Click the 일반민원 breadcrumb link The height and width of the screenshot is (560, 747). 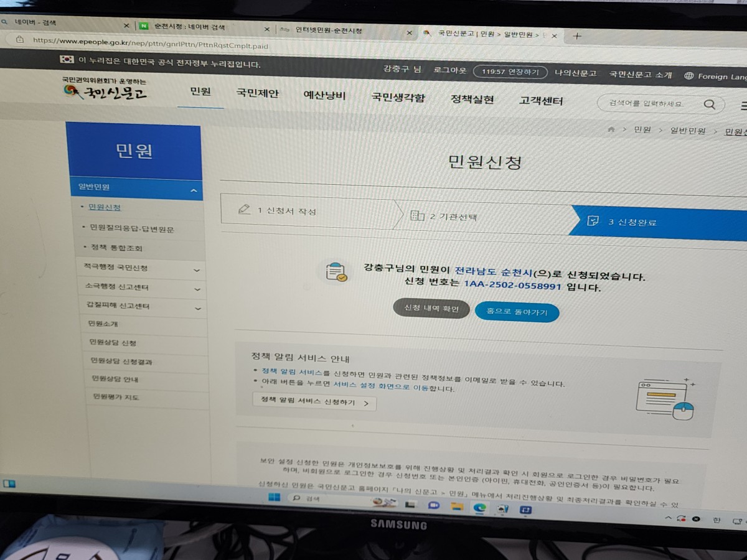tap(688, 131)
